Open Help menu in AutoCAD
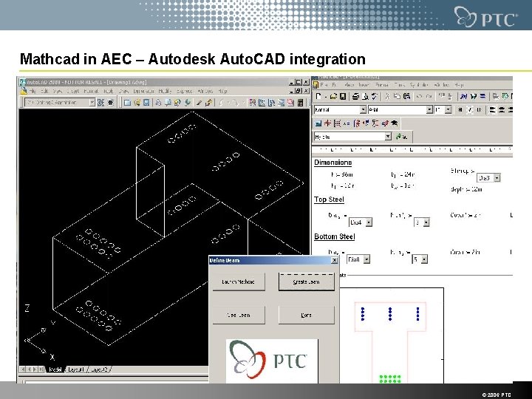The width and height of the screenshot is (532, 399). tap(222, 92)
